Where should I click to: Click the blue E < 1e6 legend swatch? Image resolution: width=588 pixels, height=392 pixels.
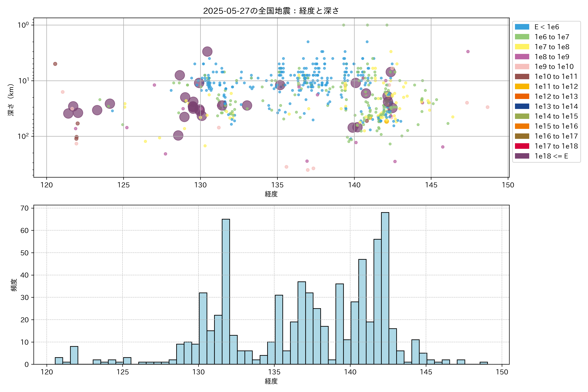tap(522, 27)
